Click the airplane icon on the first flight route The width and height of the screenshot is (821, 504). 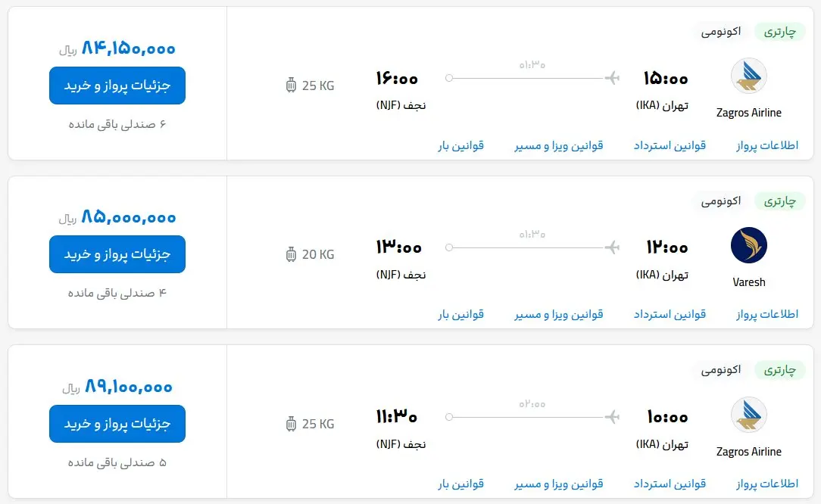pos(613,76)
